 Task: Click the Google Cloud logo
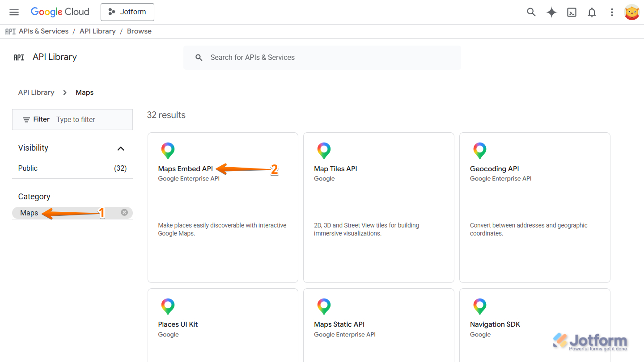[x=59, y=12]
